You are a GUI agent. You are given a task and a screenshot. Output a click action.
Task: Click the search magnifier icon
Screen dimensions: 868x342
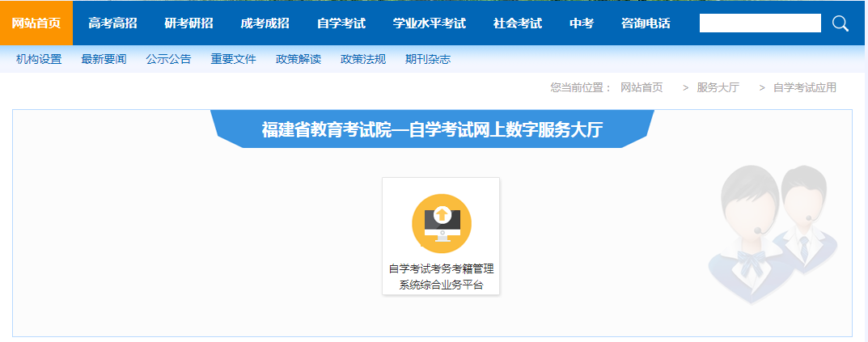[840, 23]
